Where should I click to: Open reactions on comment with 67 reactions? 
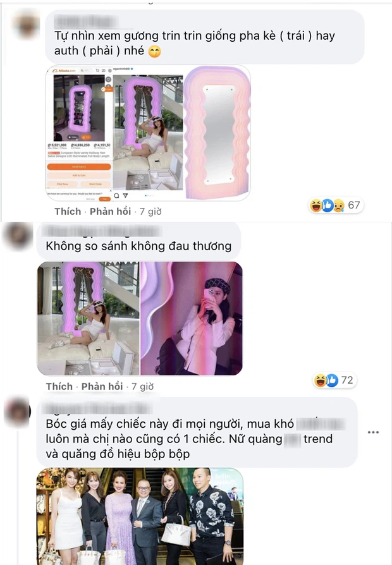335,205
